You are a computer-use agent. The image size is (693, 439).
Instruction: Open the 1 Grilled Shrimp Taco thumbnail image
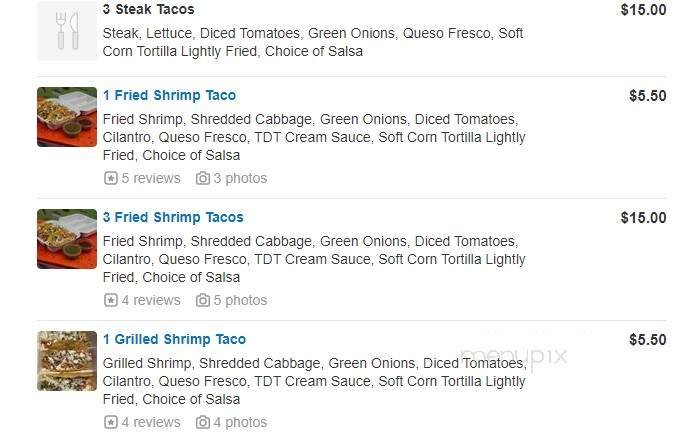(x=67, y=361)
